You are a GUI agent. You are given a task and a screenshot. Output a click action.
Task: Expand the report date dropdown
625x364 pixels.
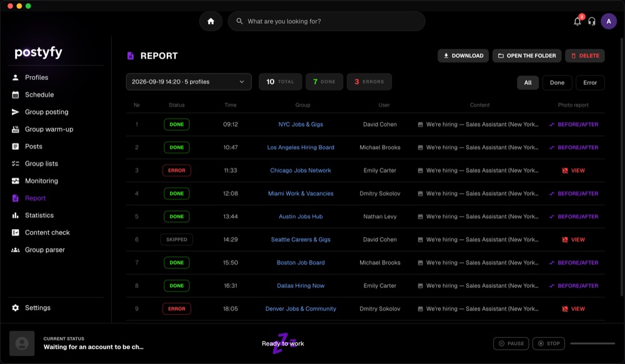(189, 82)
